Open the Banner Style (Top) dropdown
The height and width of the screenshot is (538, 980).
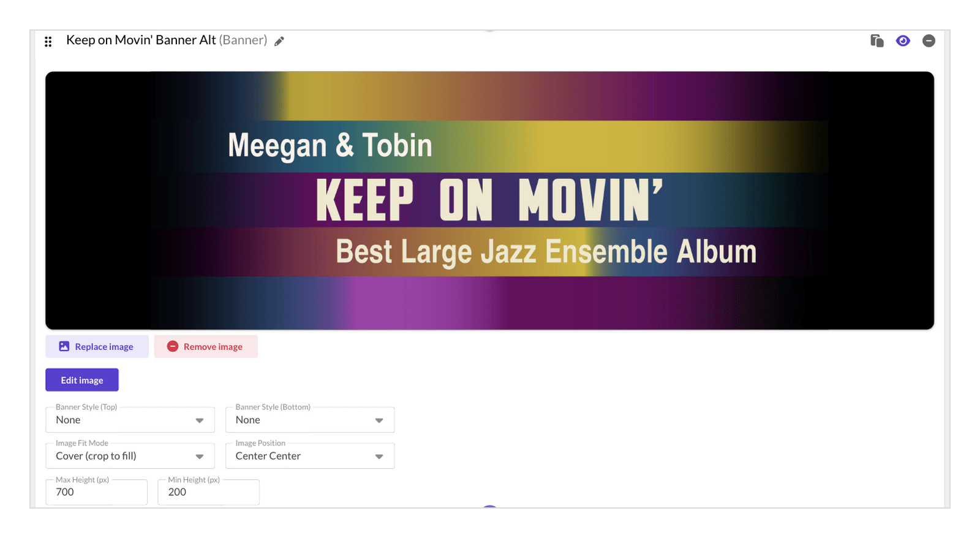[130, 420]
